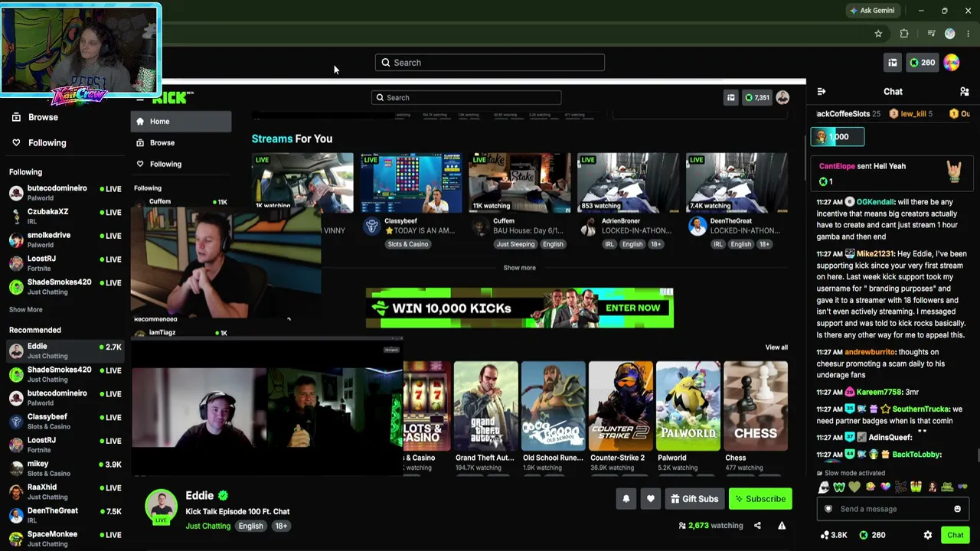Open Browse in the left sidebar

[43, 117]
